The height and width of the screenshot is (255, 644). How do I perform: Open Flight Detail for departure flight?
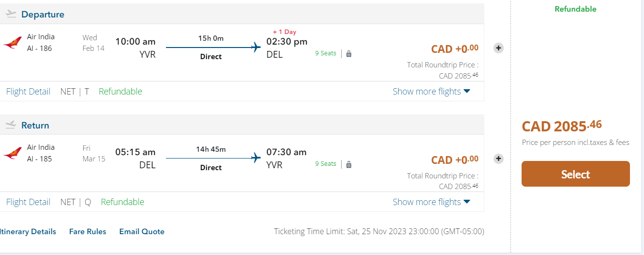click(x=28, y=91)
